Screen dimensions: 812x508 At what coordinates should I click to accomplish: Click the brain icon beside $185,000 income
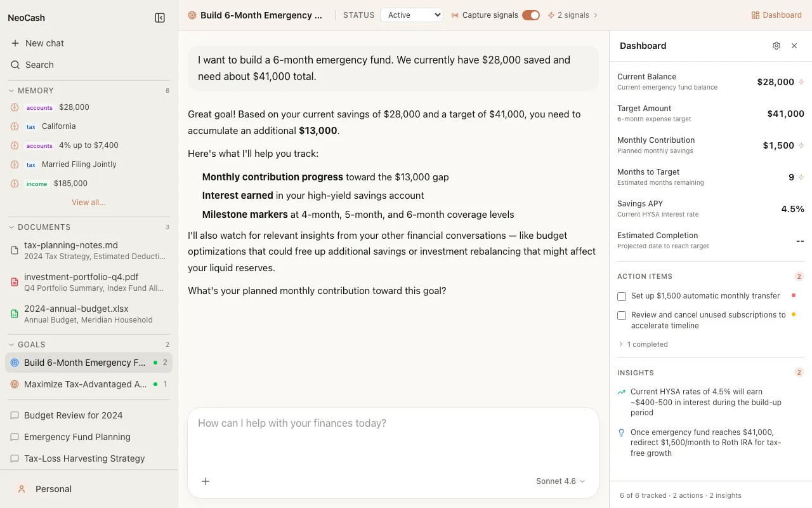[x=15, y=184]
